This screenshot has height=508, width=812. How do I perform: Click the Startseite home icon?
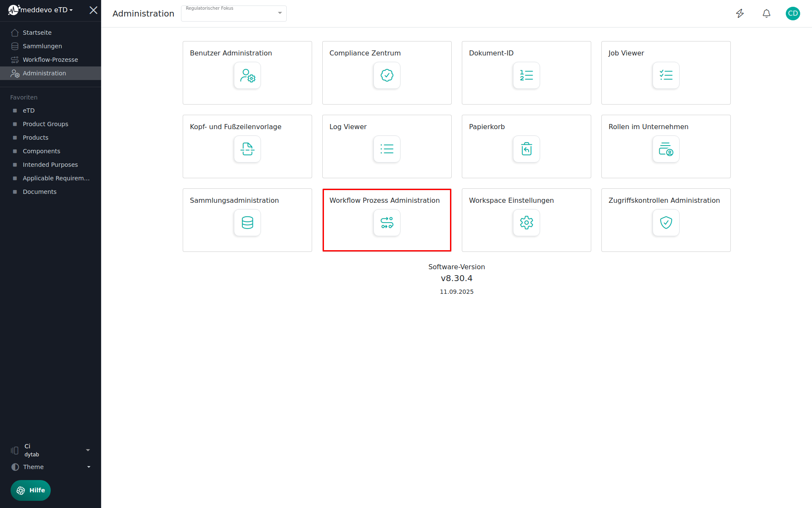pyautogui.click(x=15, y=33)
